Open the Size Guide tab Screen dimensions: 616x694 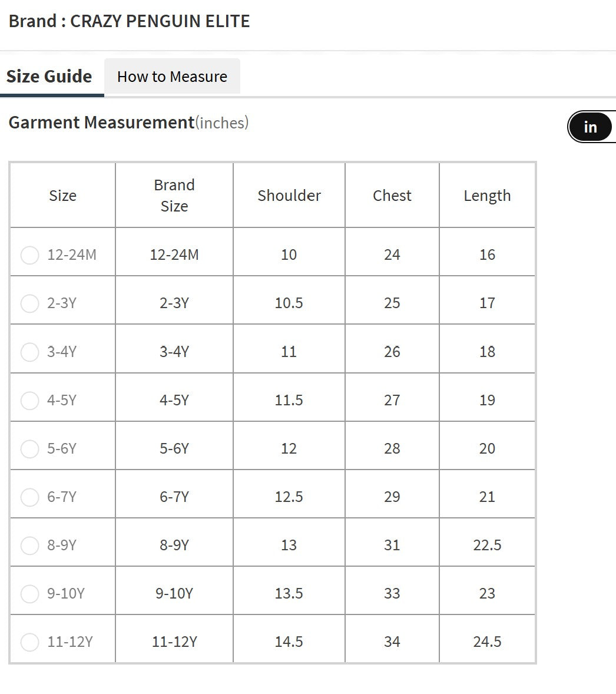pyautogui.click(x=49, y=77)
